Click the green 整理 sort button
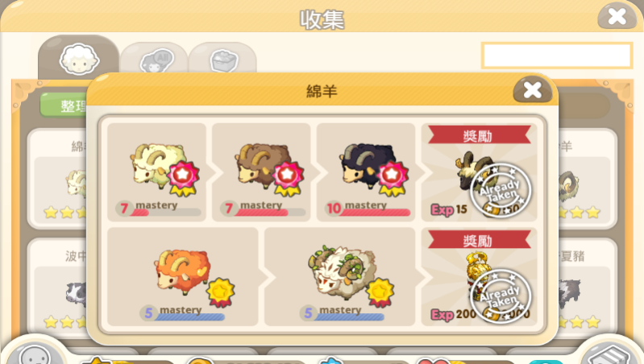 click(64, 105)
